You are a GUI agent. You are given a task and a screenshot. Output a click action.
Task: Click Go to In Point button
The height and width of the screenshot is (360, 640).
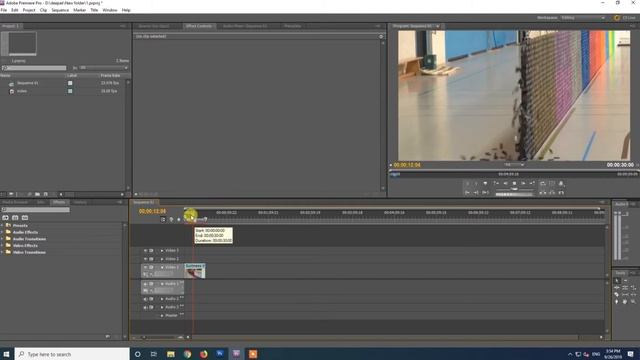tap(467, 193)
